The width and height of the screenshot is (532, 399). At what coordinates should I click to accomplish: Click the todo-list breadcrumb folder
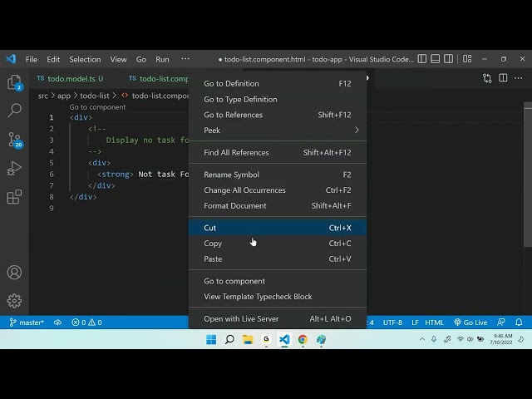95,96
